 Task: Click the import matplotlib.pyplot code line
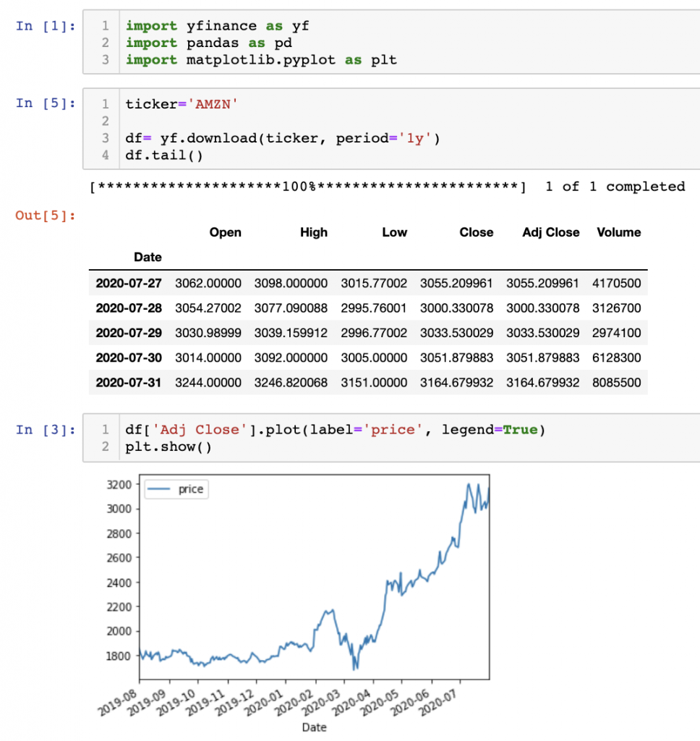pos(260,59)
